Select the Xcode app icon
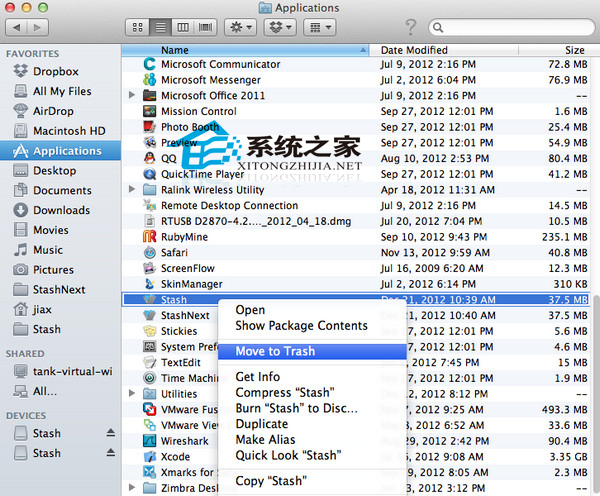The height and width of the screenshot is (496, 600). [149, 456]
